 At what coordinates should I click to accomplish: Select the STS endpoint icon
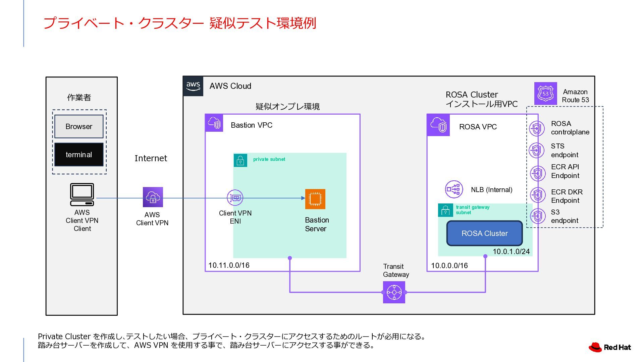pyautogui.click(x=537, y=150)
